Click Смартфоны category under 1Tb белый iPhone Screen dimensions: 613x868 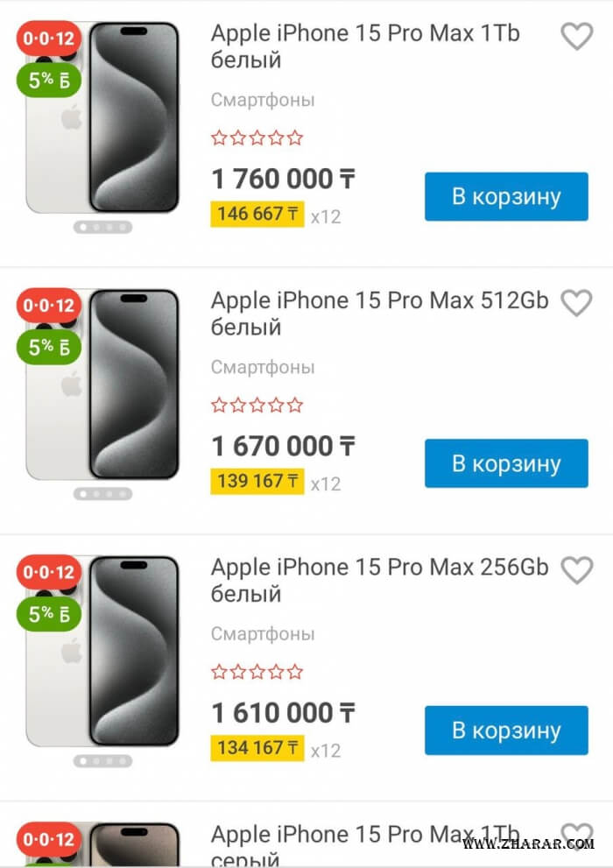click(263, 100)
